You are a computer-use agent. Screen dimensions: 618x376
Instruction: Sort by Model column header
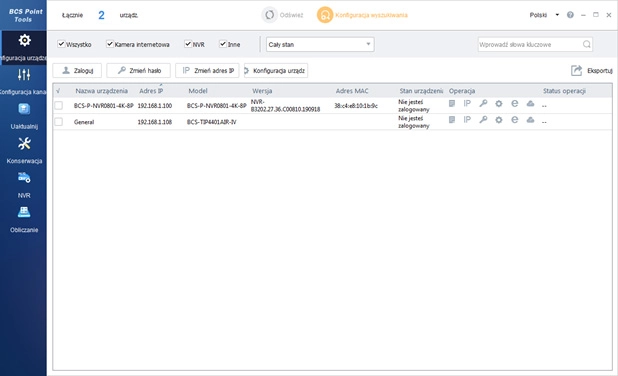[197, 91]
